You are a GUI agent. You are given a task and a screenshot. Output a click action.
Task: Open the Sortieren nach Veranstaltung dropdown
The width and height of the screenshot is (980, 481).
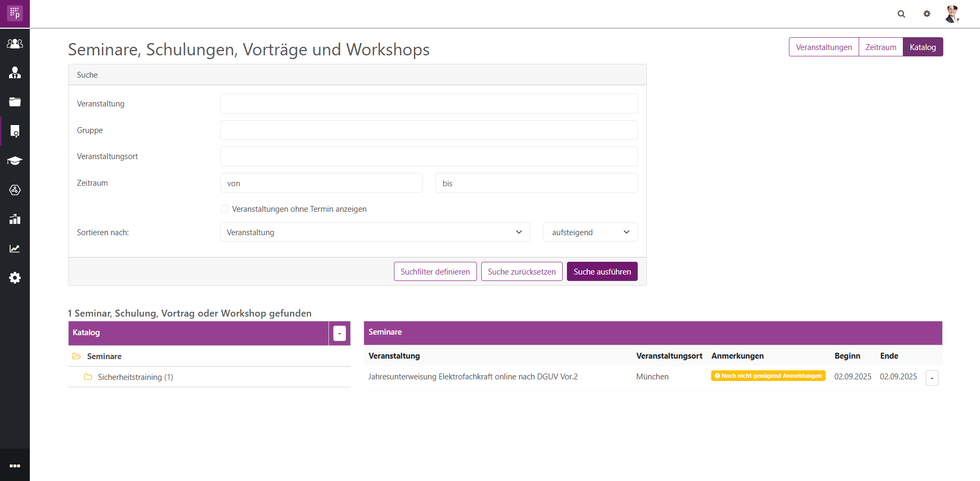pos(375,232)
